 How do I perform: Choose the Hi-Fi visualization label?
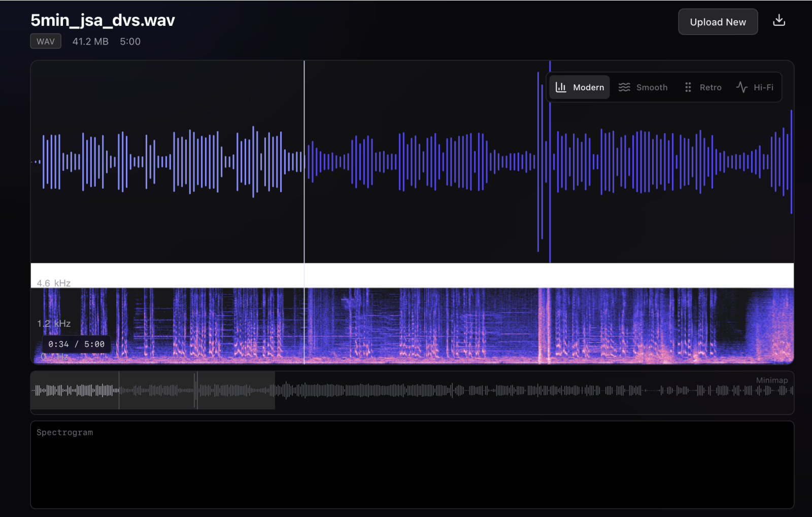coord(763,87)
